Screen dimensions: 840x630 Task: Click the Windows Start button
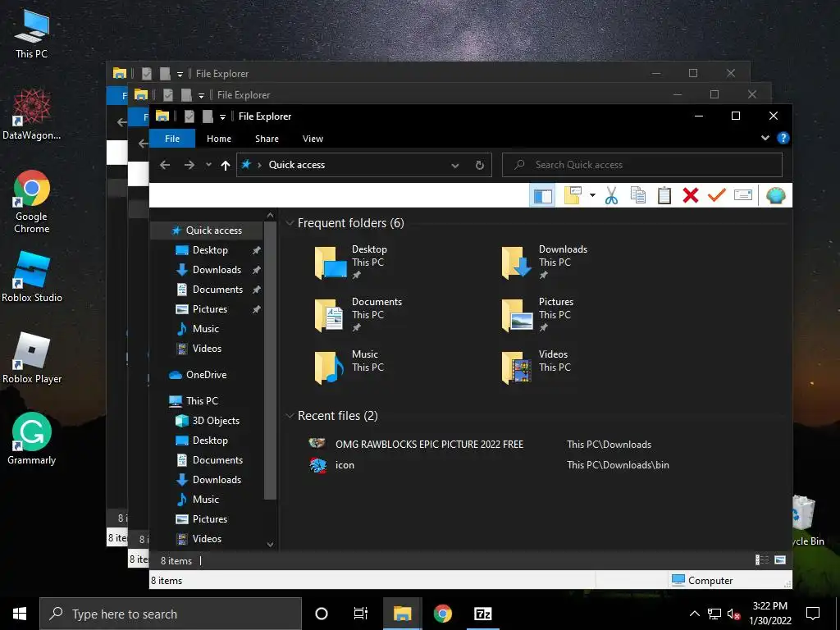(x=20, y=614)
